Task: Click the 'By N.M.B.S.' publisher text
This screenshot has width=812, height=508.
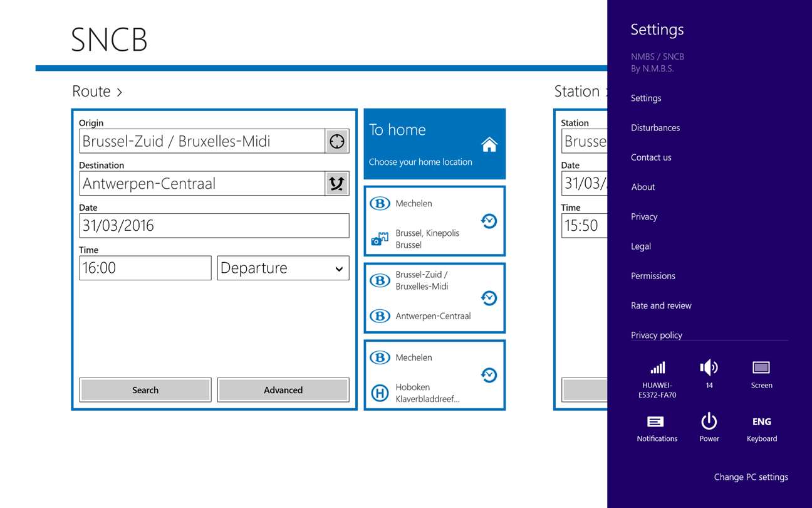Action: [x=652, y=69]
